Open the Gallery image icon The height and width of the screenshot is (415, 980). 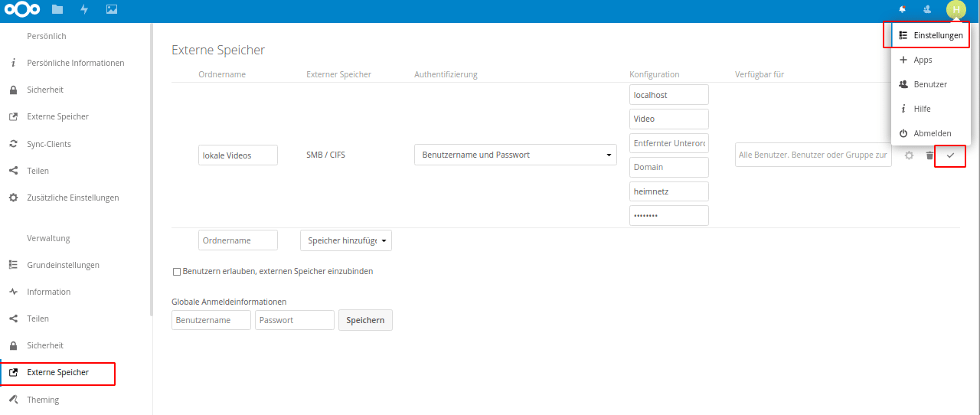[x=112, y=10]
